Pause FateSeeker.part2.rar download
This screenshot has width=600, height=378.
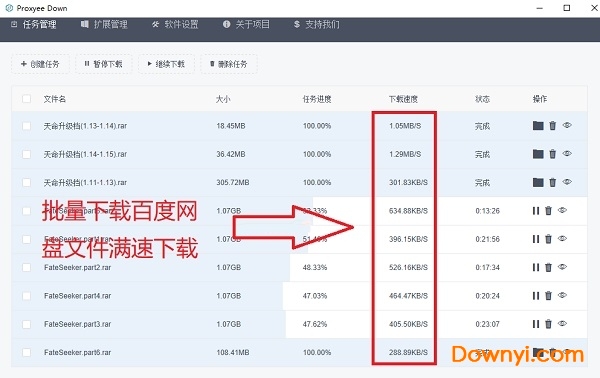(536, 267)
